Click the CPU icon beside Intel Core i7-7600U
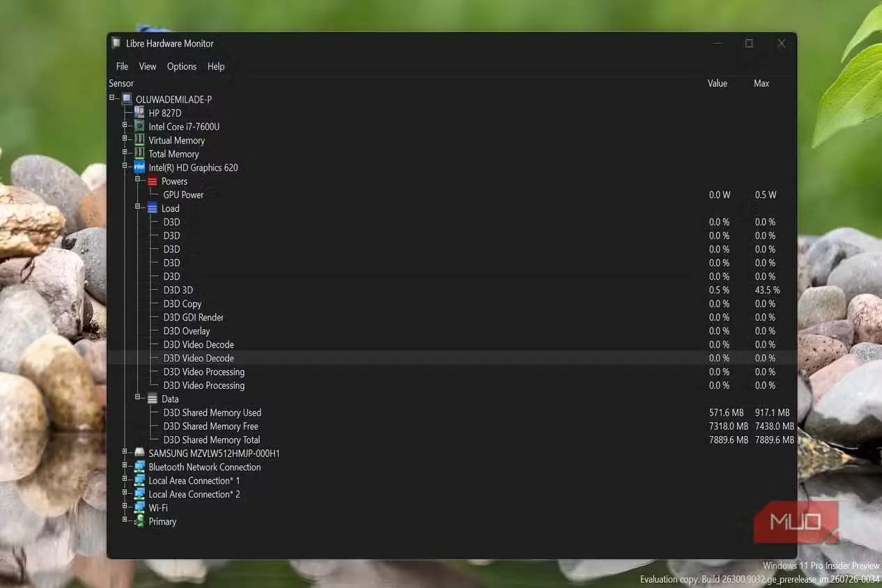This screenshot has width=882, height=588. click(139, 127)
